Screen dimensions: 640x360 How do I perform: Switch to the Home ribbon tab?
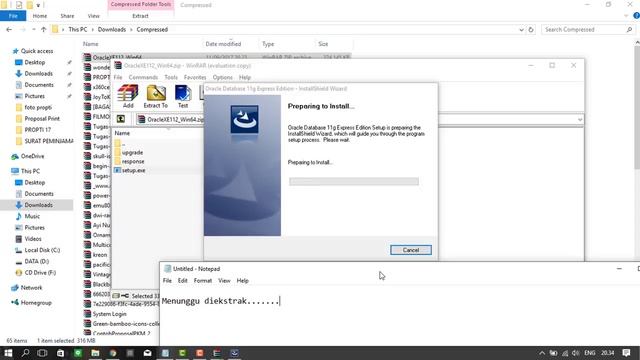tap(40, 16)
